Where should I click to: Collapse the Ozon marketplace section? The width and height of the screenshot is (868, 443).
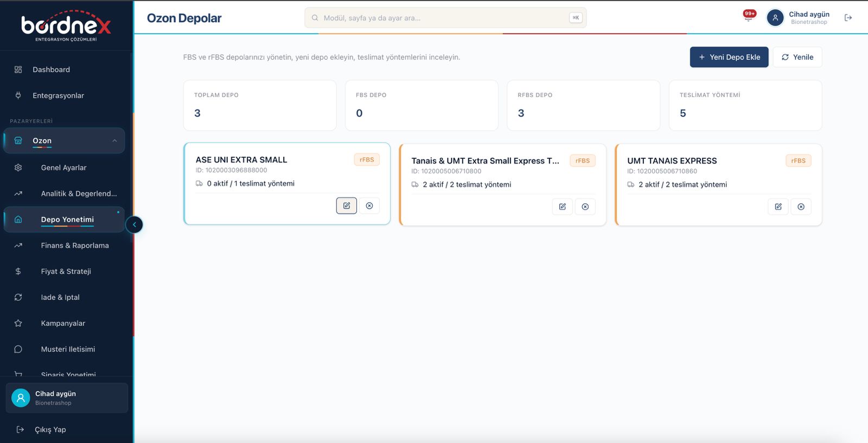[x=114, y=141]
